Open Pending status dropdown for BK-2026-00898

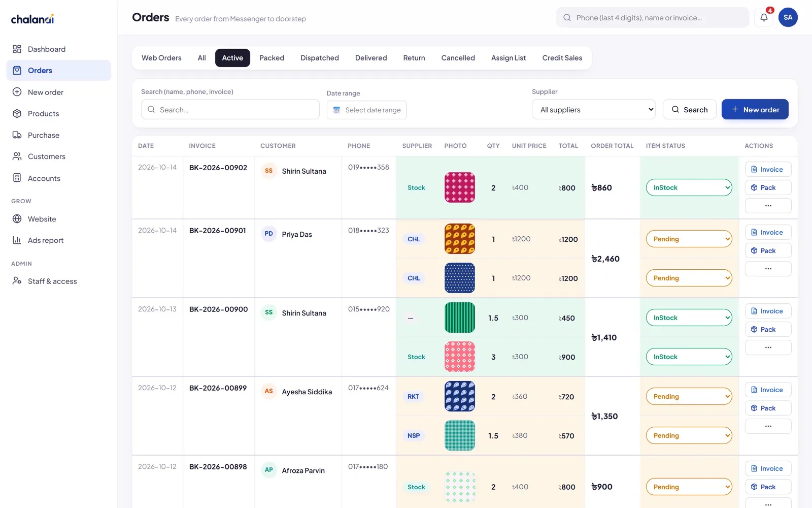click(x=689, y=487)
